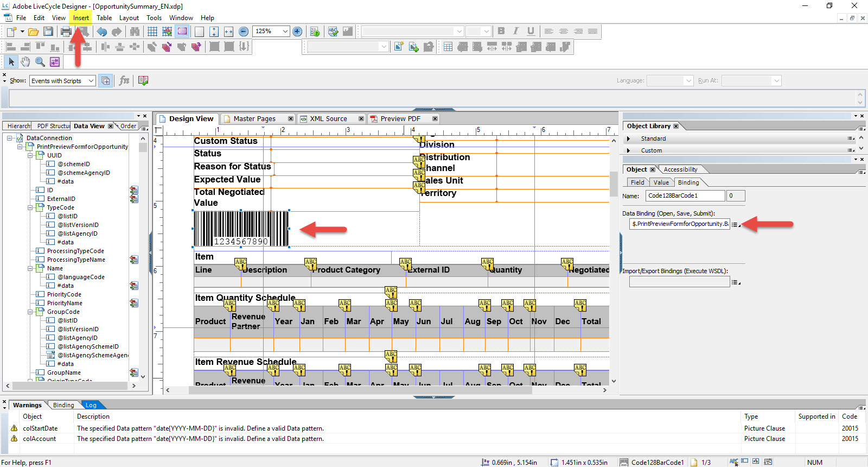Redo the last undone action
Screen dimensions: 868x467
coord(117,31)
